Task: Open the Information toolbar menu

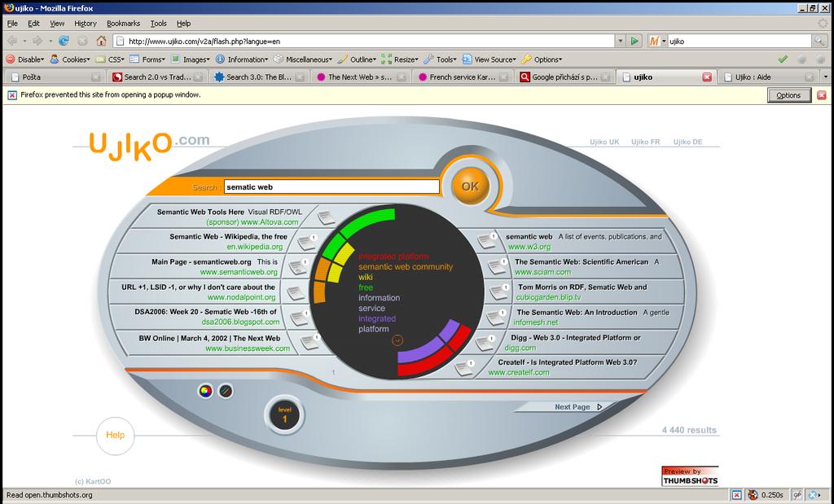Action: pyautogui.click(x=242, y=59)
